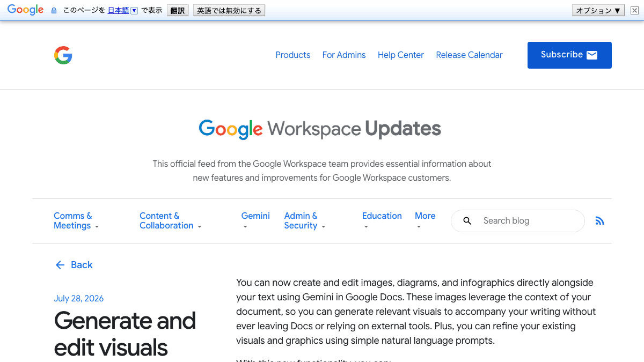Go Back to the blog list
644x362 pixels.
click(x=74, y=265)
